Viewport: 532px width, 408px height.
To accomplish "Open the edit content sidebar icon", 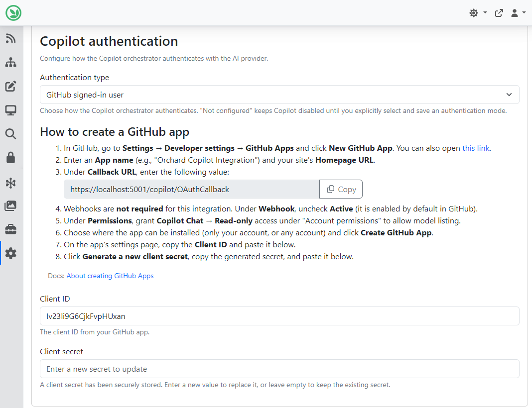I will [10, 86].
